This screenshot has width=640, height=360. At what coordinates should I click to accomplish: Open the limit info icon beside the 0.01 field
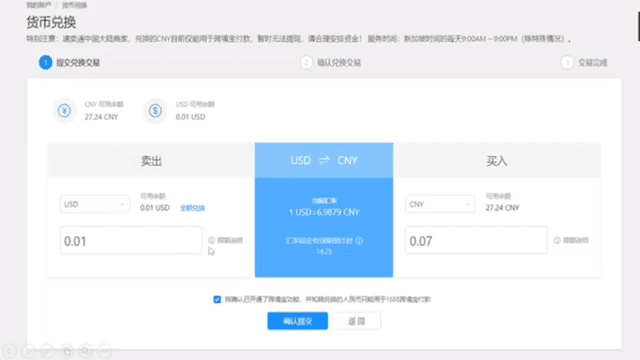coord(211,240)
